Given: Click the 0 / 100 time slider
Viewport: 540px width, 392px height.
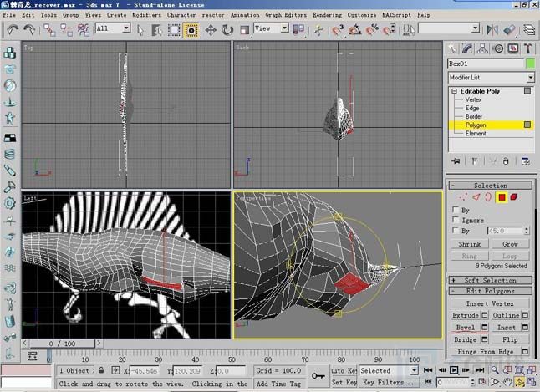Looking at the screenshot, I should (62, 344).
